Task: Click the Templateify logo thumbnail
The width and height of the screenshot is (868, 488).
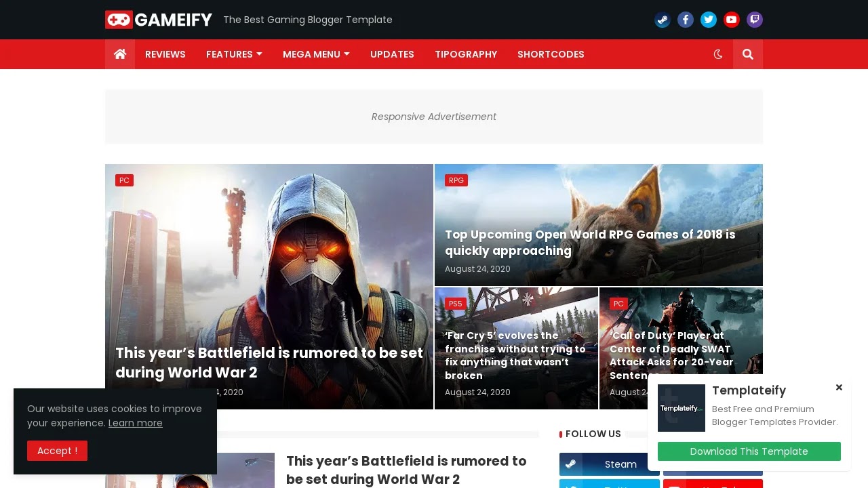Action: pyautogui.click(x=682, y=408)
